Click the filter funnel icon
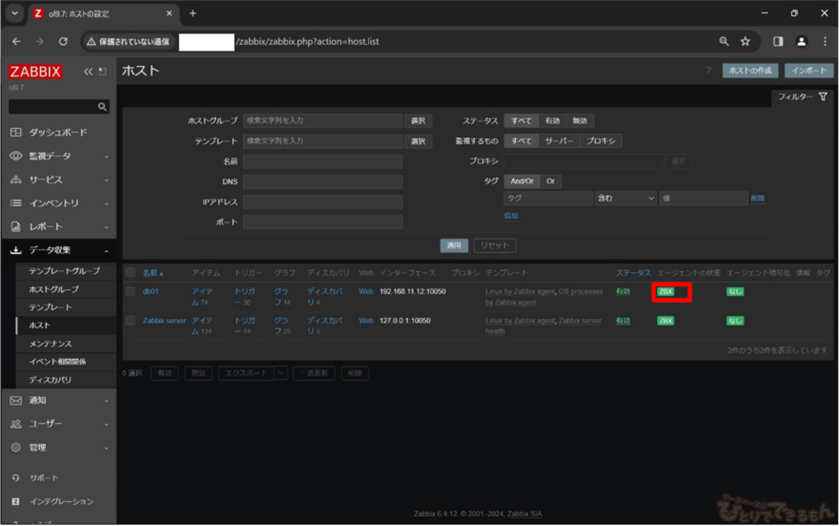This screenshot has height=526, width=839. (x=822, y=97)
